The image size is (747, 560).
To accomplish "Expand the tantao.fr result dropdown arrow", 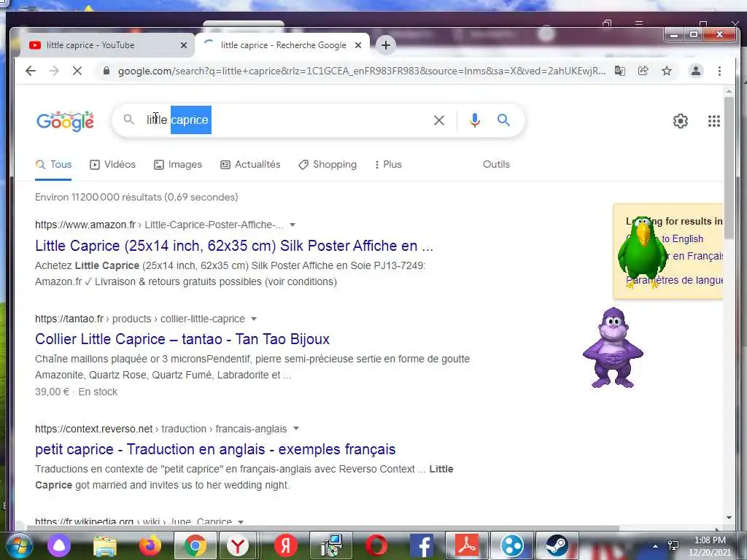I will 253,319.
